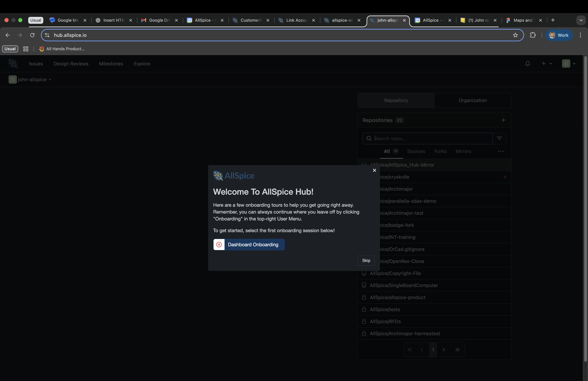Expand the john-allspice context switcher
Screen dimensions: 588x381
click(x=30, y=80)
